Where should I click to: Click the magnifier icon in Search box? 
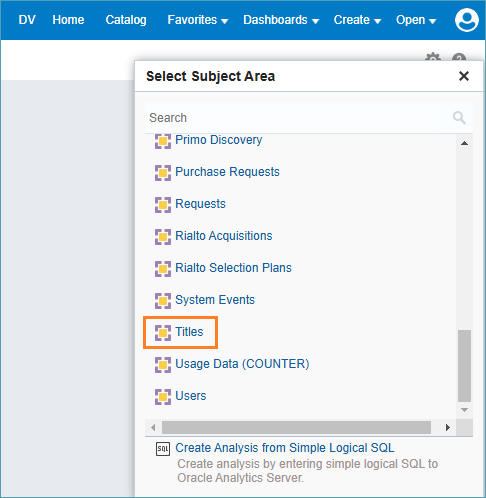459,118
